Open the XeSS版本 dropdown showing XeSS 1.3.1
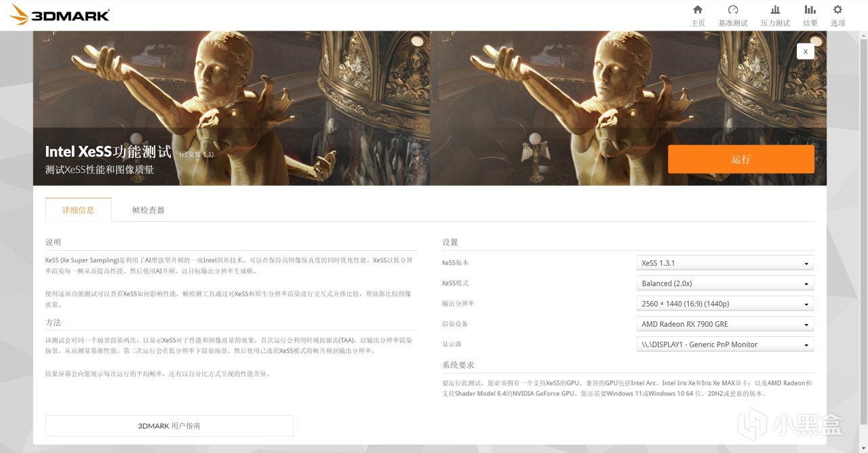Screen dimensions: 868x453 pyautogui.click(x=726, y=263)
